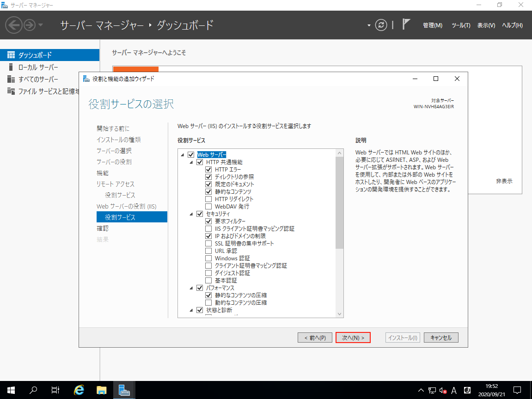The image size is (532, 399).
Task: Go to サーバーの役割 wizard step
Action: pos(114,162)
